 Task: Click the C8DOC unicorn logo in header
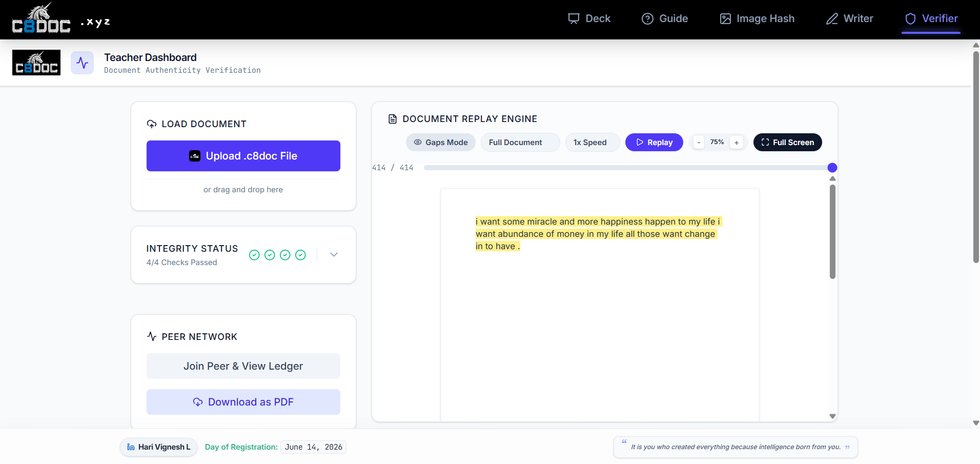[41, 18]
